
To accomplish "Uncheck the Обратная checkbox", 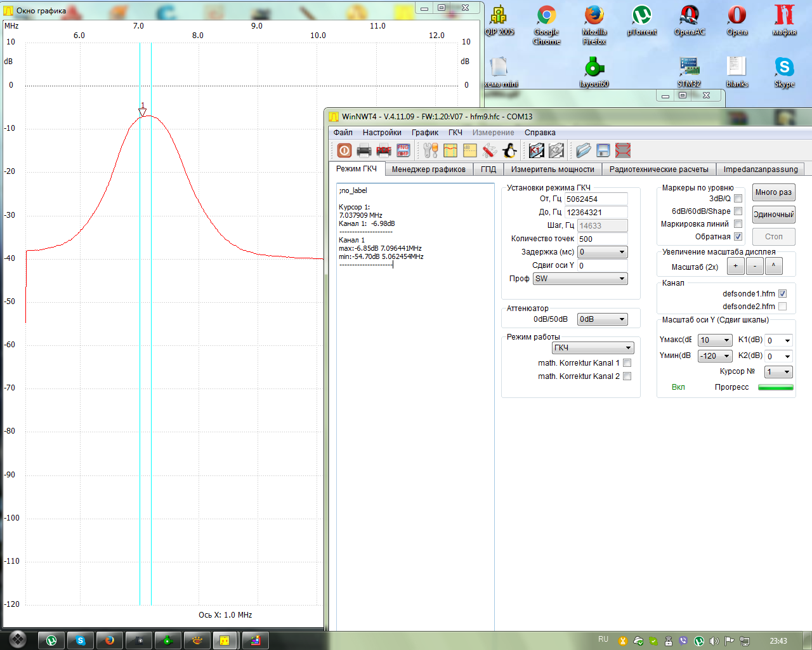I will click(738, 237).
